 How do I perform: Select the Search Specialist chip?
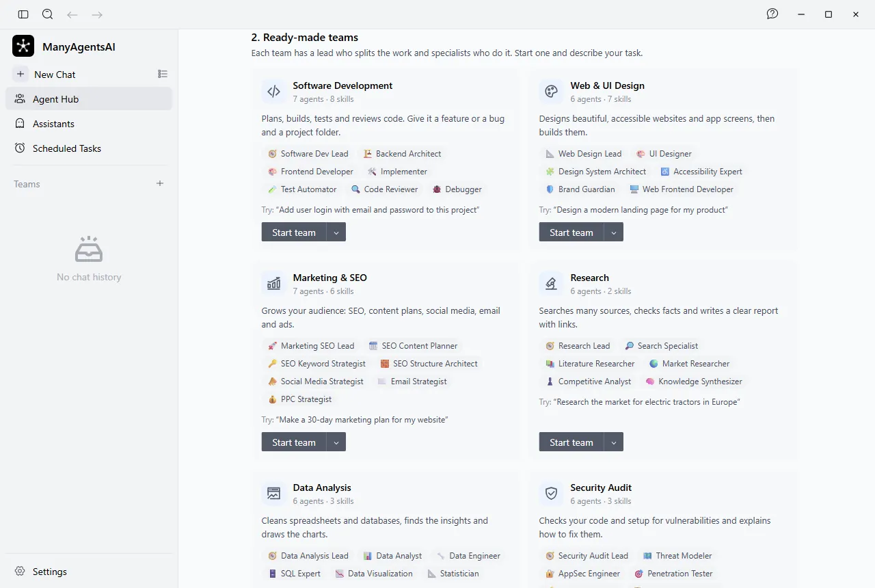pyautogui.click(x=662, y=346)
